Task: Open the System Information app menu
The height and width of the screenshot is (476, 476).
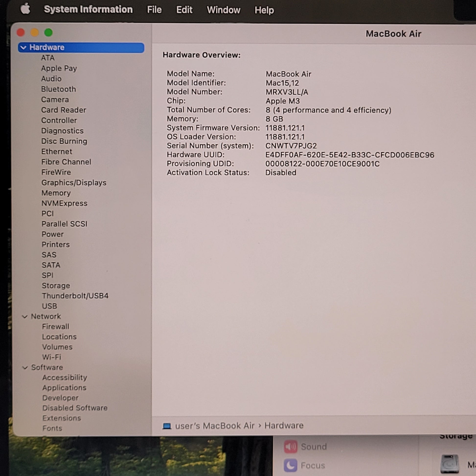Action: tap(88, 9)
